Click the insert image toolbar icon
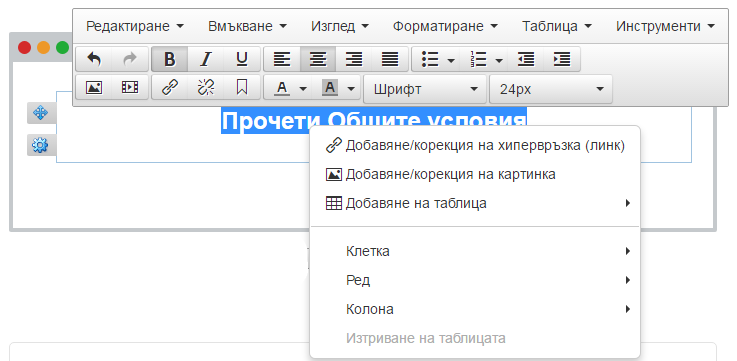This screenshot has height=361, width=737. 94,87
